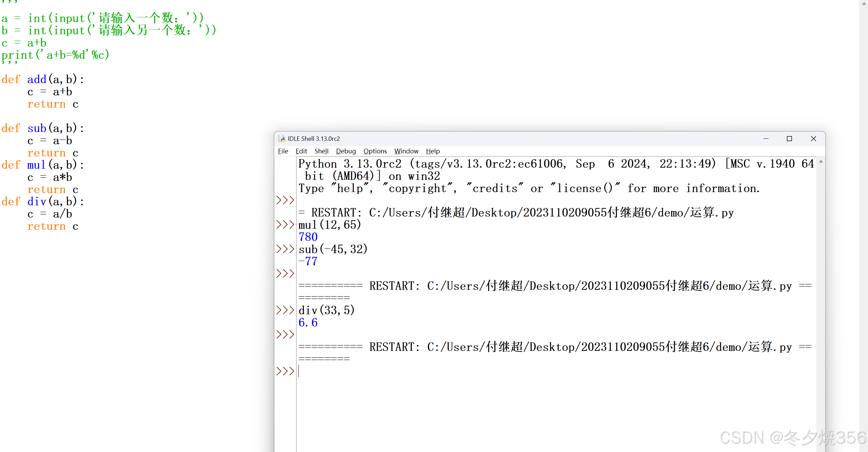Click the IDLE Shell 3.13.0rc2 title bar
This screenshot has width=868, height=452.
tap(509, 138)
